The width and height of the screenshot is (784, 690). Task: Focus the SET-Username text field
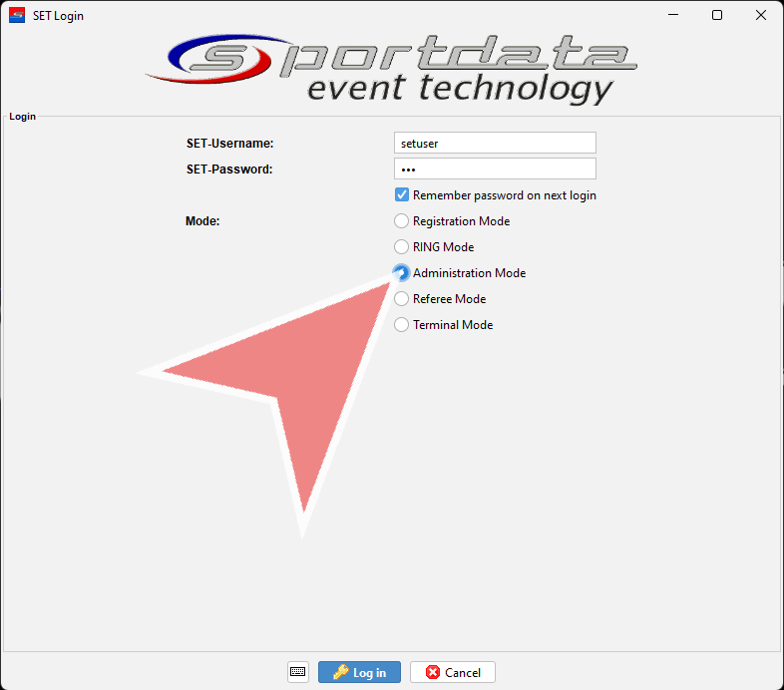(x=495, y=144)
